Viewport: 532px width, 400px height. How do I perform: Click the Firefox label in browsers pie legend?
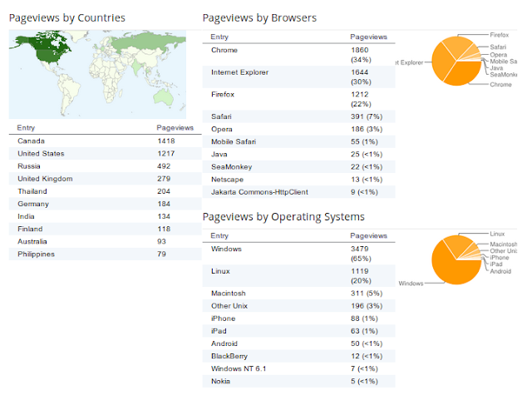(499, 35)
